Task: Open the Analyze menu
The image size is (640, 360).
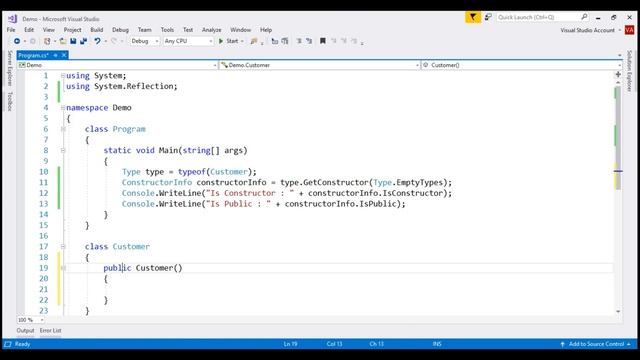Action: (211, 30)
